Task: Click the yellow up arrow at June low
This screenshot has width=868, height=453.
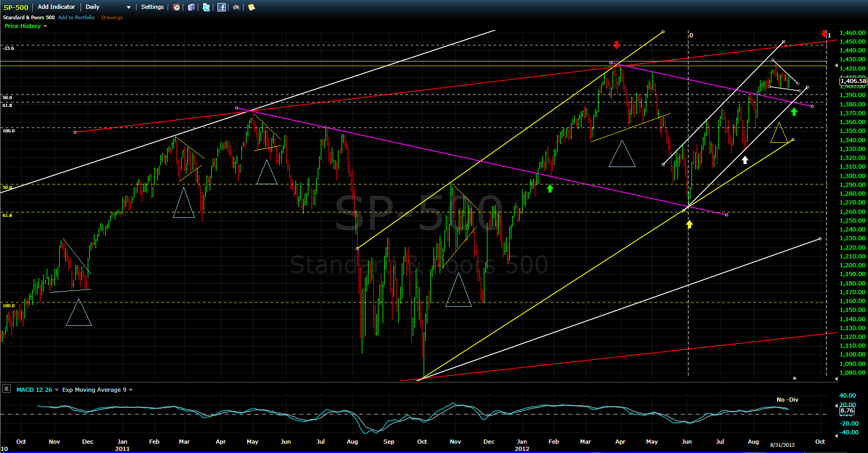Action: click(689, 224)
